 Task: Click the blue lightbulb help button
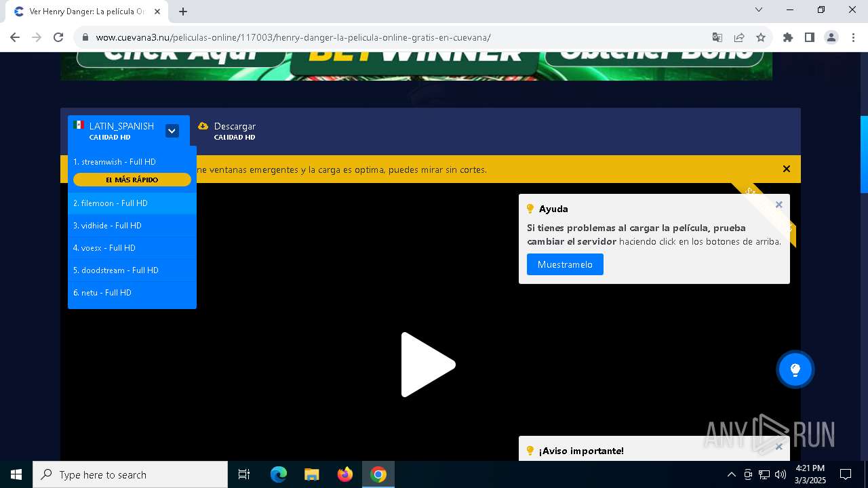pos(795,369)
